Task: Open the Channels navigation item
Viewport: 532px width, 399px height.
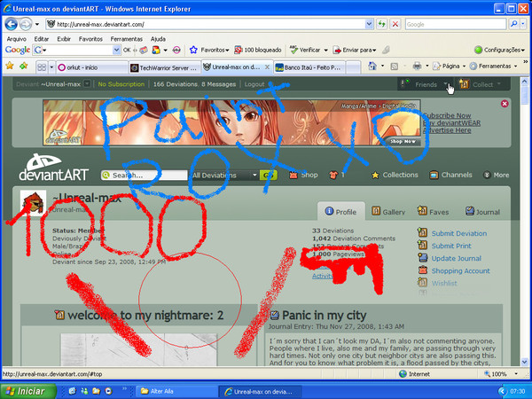Action: 451,175
